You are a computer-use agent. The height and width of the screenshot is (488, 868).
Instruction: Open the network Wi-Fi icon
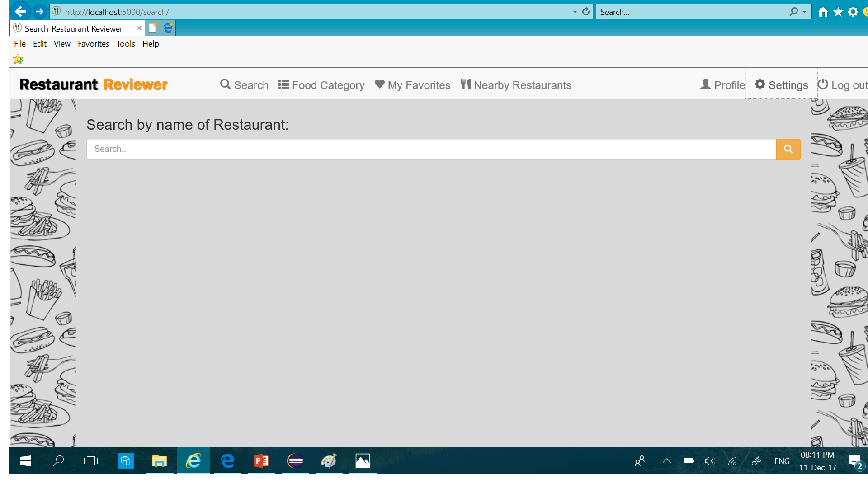(x=733, y=461)
